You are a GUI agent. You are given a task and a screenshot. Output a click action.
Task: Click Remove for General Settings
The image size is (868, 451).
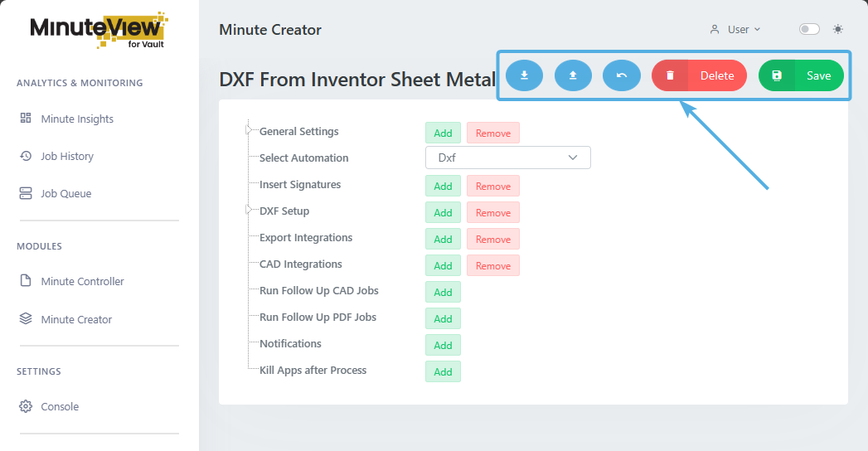click(x=492, y=133)
